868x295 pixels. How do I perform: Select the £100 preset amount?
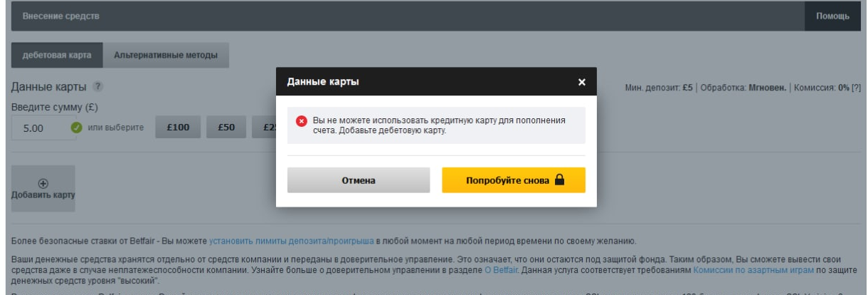(178, 128)
